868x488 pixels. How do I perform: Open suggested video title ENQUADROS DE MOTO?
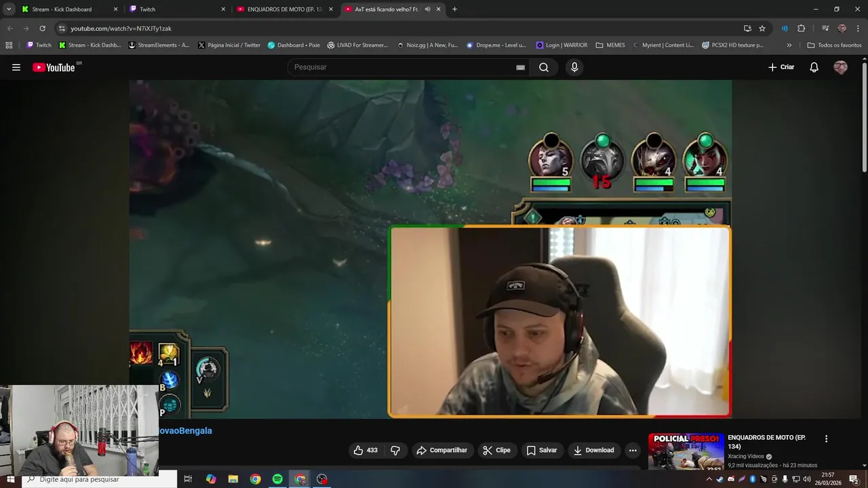point(766,442)
